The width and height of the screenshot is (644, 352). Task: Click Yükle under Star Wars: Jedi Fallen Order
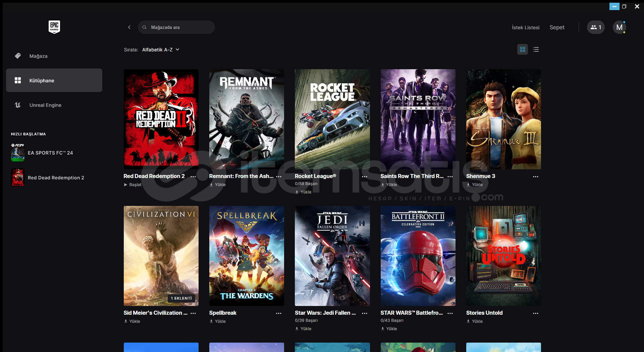point(303,329)
